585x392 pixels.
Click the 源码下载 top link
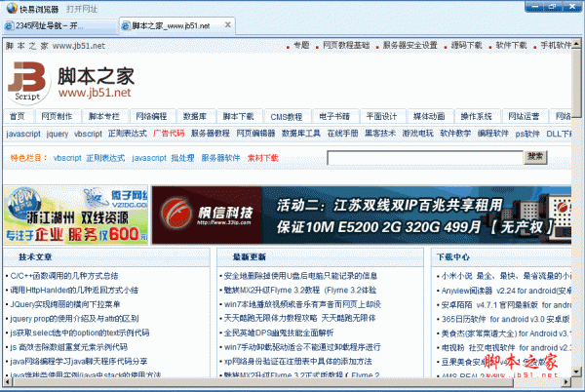point(466,46)
